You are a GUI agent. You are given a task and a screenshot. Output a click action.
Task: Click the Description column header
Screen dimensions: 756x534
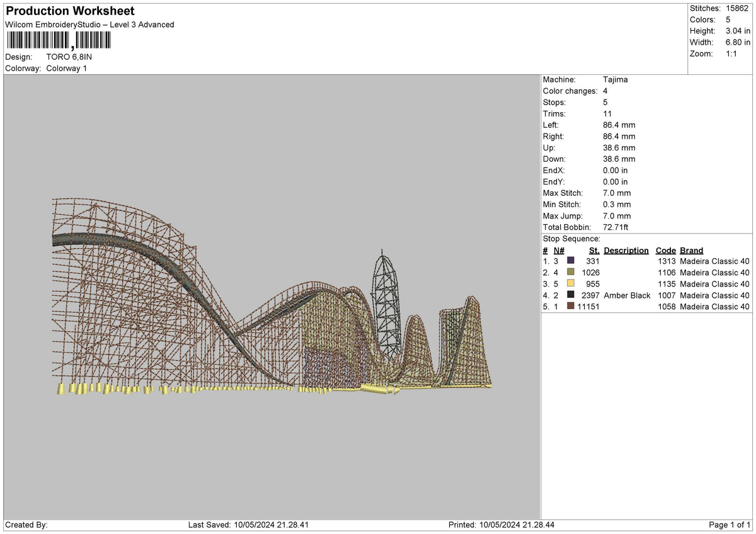click(x=626, y=250)
